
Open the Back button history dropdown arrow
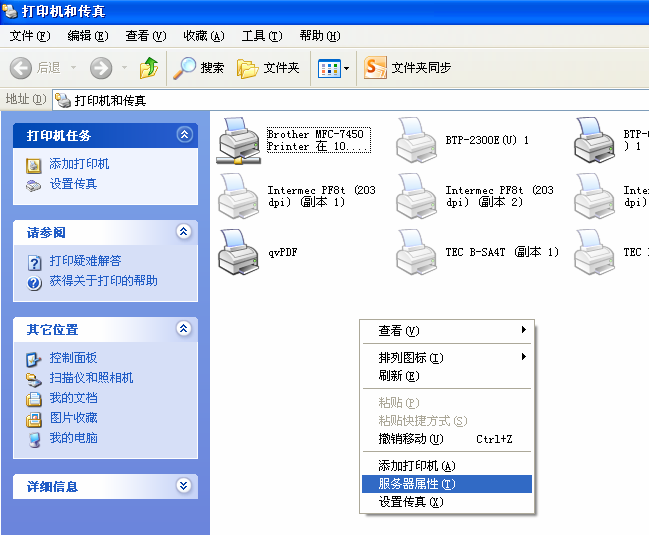73,67
